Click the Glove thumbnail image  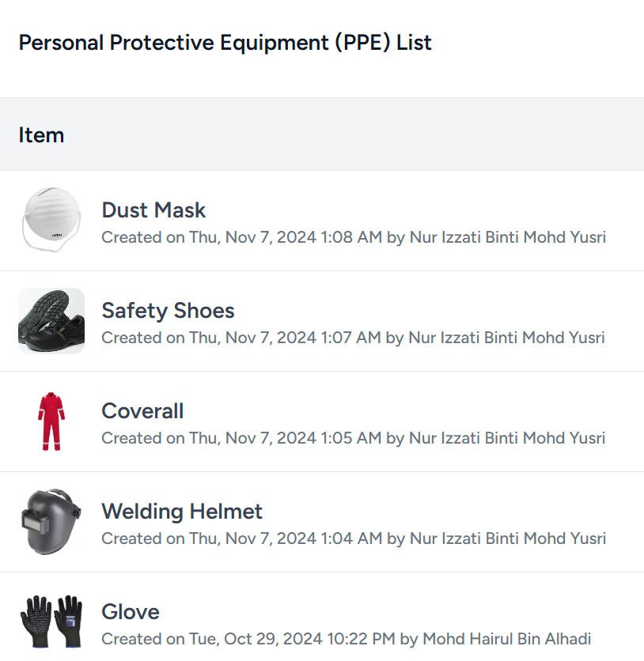51,620
